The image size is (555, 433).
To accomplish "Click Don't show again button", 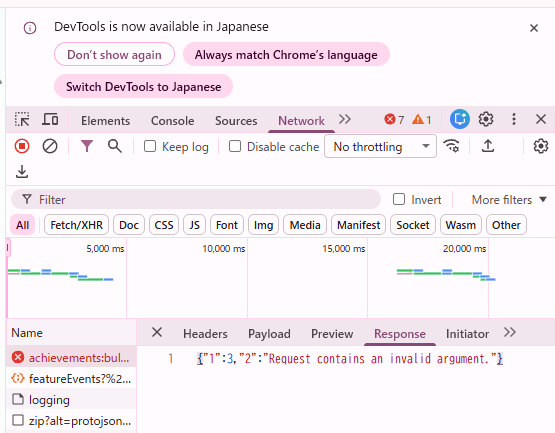I will (114, 54).
